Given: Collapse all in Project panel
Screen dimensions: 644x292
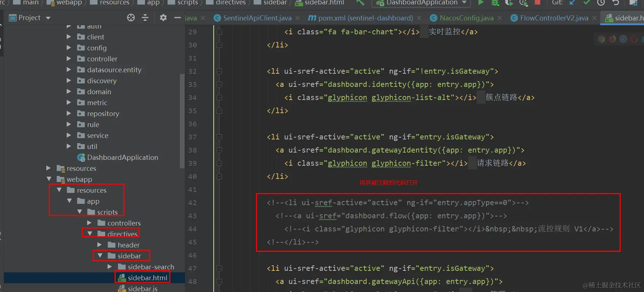Looking at the screenshot, I should coord(145,18).
